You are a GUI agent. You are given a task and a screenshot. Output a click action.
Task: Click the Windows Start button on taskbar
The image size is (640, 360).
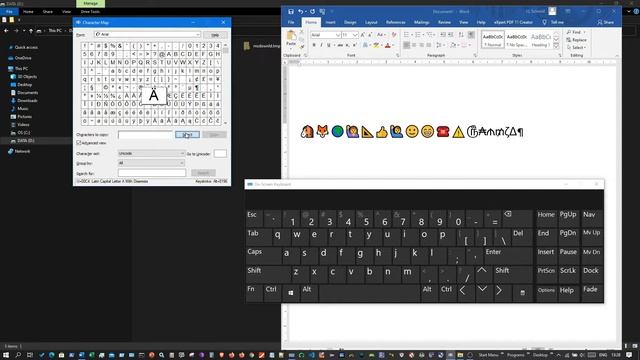pos(6,355)
